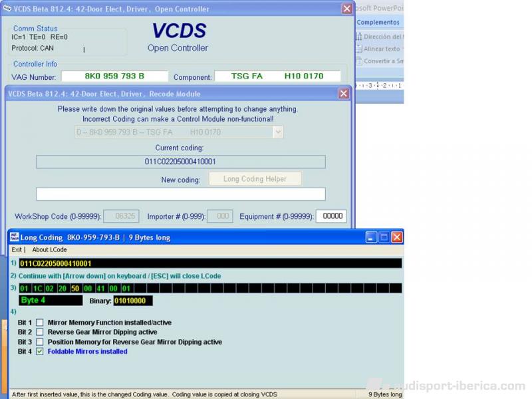The height and width of the screenshot is (399, 532).
Task: Switch to the Complementos tab in PowerPoint
Action: click(x=378, y=23)
